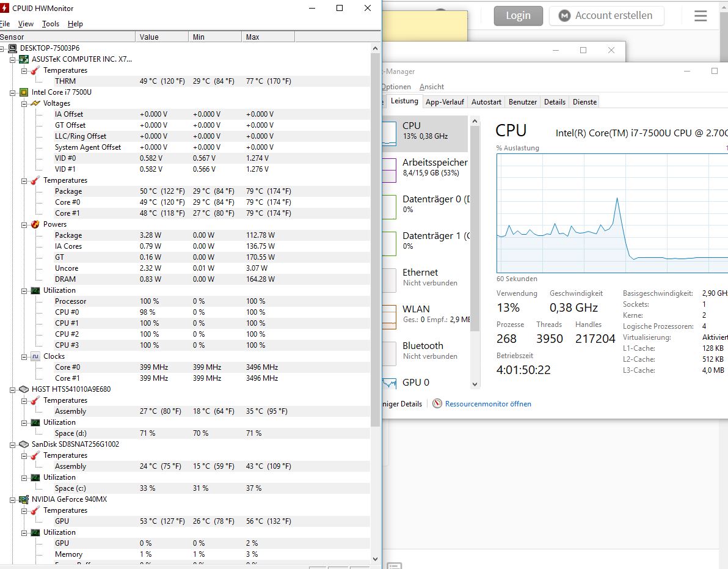
Task: Click the Powers flame icon
Action: 35,224
